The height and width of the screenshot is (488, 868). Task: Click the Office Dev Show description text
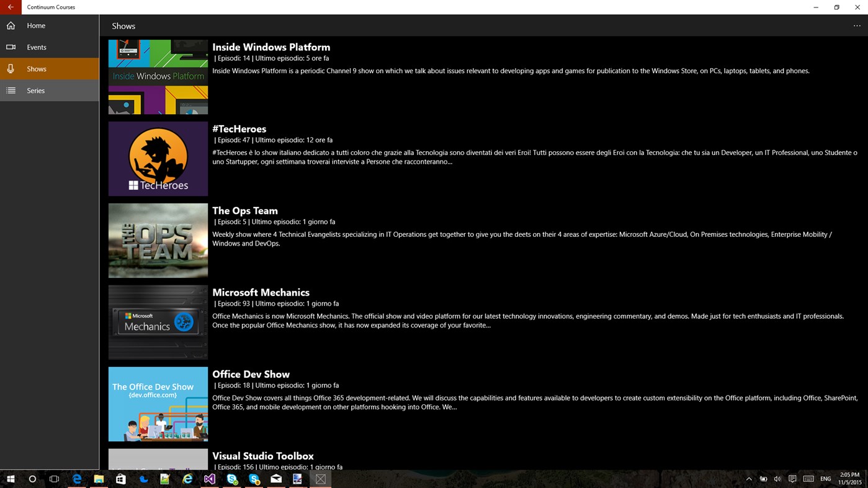[x=535, y=402]
